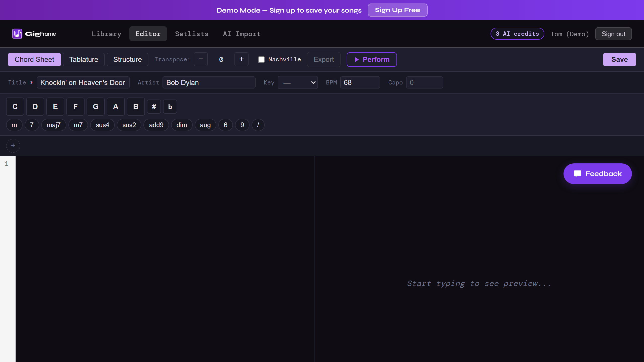Open the Key dropdown
The image size is (644, 362).
point(298,82)
